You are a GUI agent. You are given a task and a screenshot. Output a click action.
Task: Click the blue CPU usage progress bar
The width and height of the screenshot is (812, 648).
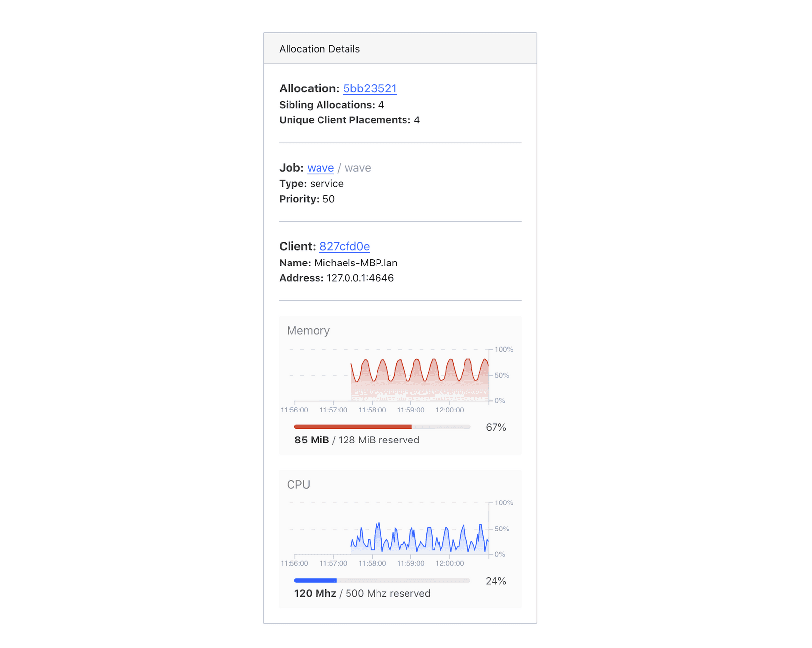316,581
